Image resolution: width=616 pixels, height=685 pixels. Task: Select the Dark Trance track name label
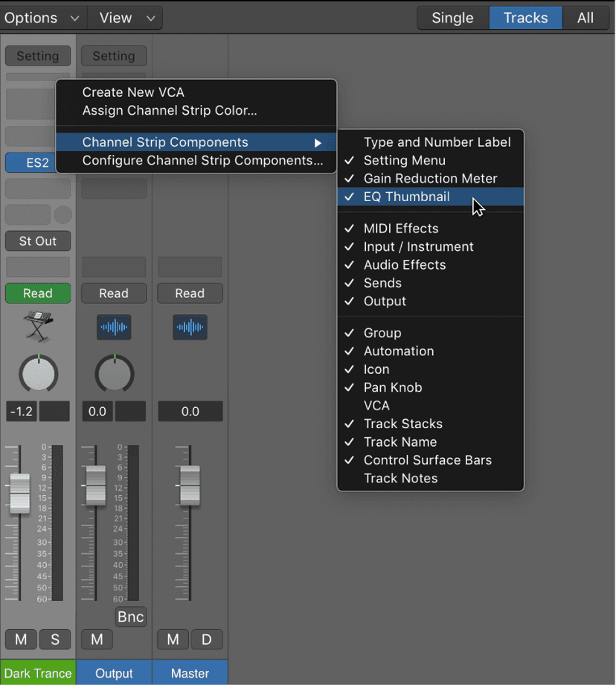pyautogui.click(x=38, y=673)
